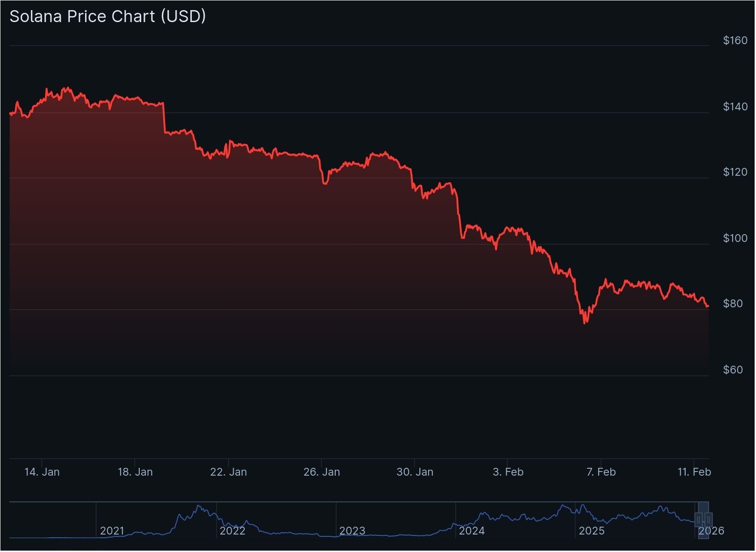The width and height of the screenshot is (756, 552).
Task: Click the "7. Feb" date label
Action: (x=601, y=472)
